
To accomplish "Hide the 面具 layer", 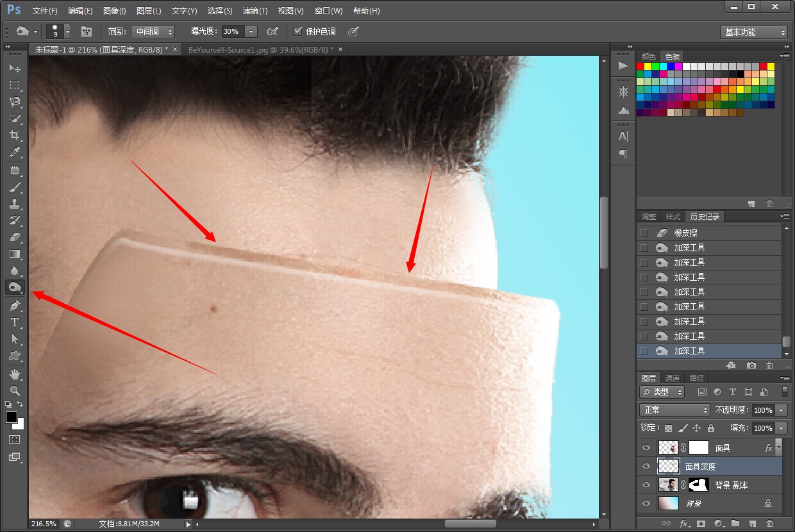I will tap(646, 448).
